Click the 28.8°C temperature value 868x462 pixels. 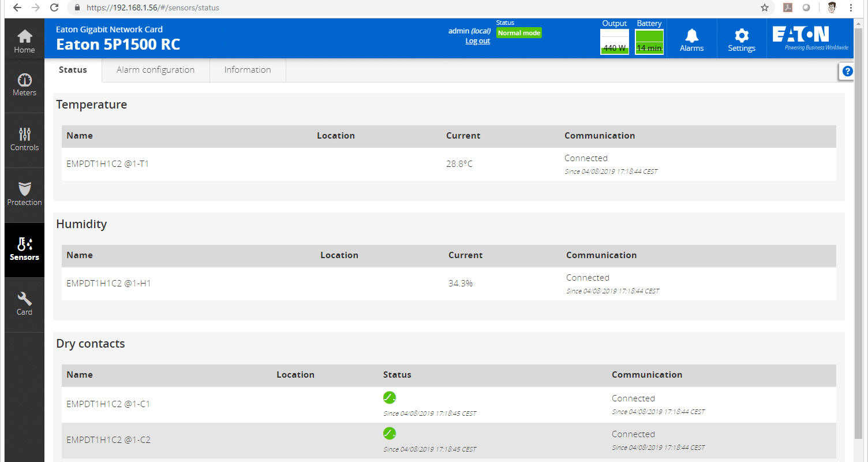tap(459, 164)
